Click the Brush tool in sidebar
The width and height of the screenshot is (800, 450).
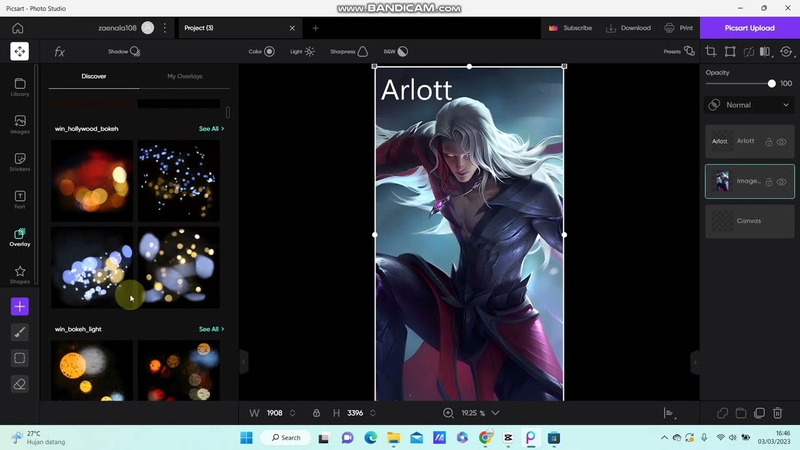point(20,332)
